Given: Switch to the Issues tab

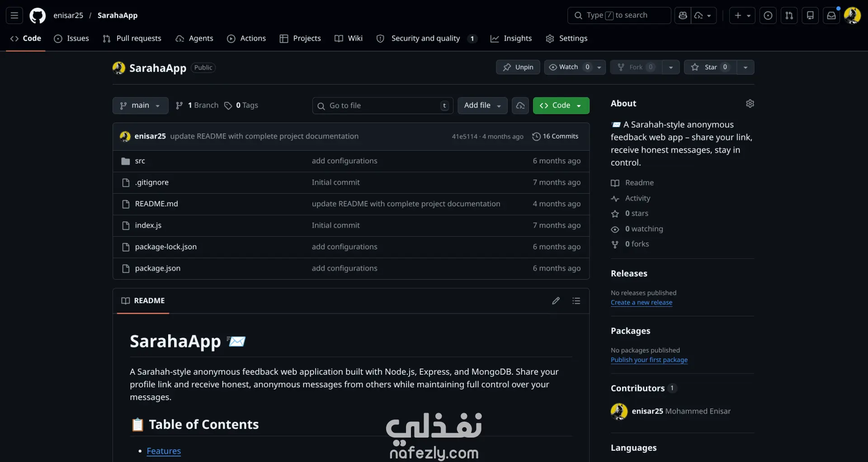Looking at the screenshot, I should tap(71, 38).
